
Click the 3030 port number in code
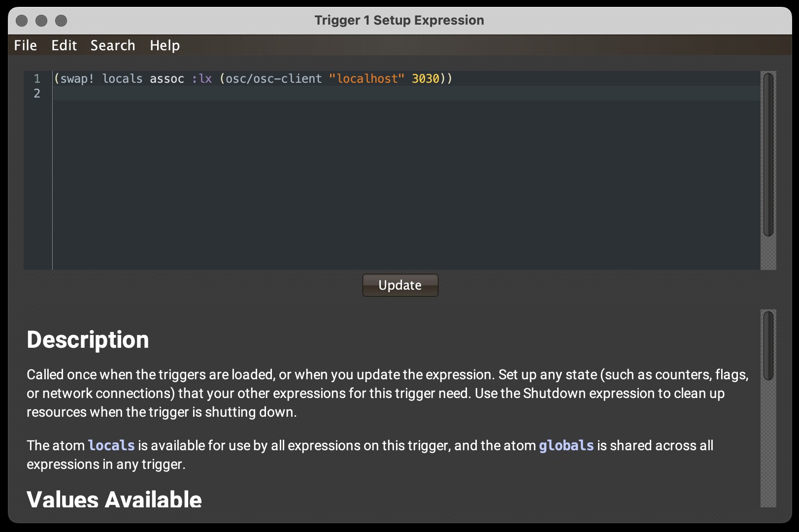tap(425, 79)
